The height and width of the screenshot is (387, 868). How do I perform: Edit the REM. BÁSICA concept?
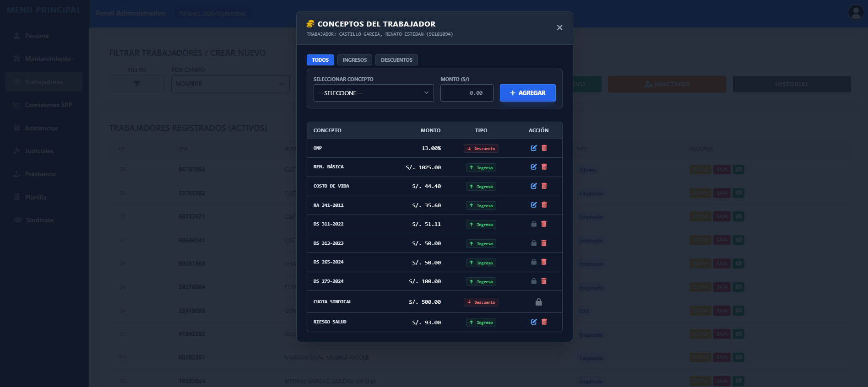(x=533, y=167)
